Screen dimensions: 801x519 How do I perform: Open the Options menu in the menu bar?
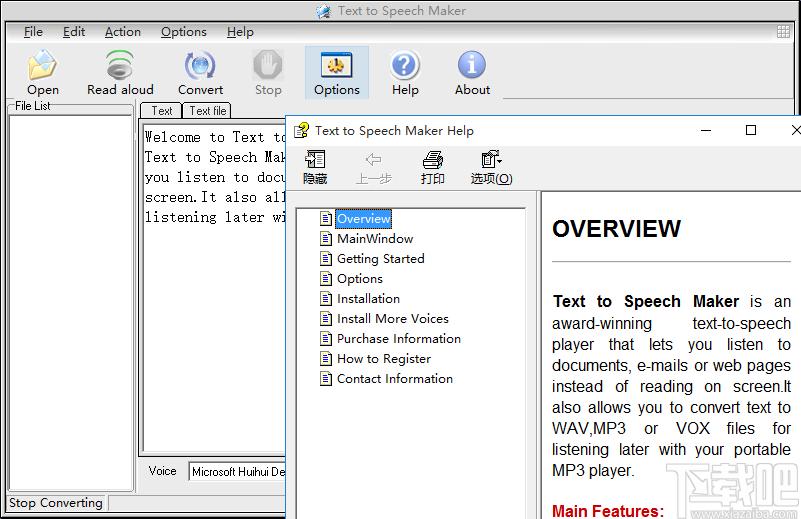coord(183,32)
